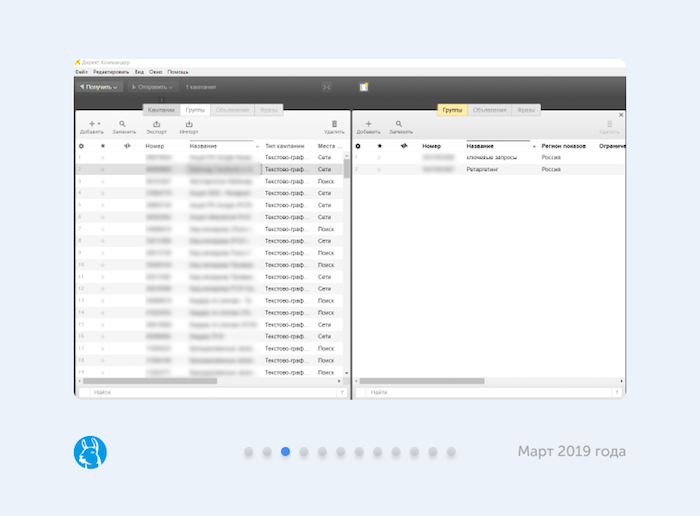Click the Найти search field in the left panel
700x516 pixels.
coord(213,392)
